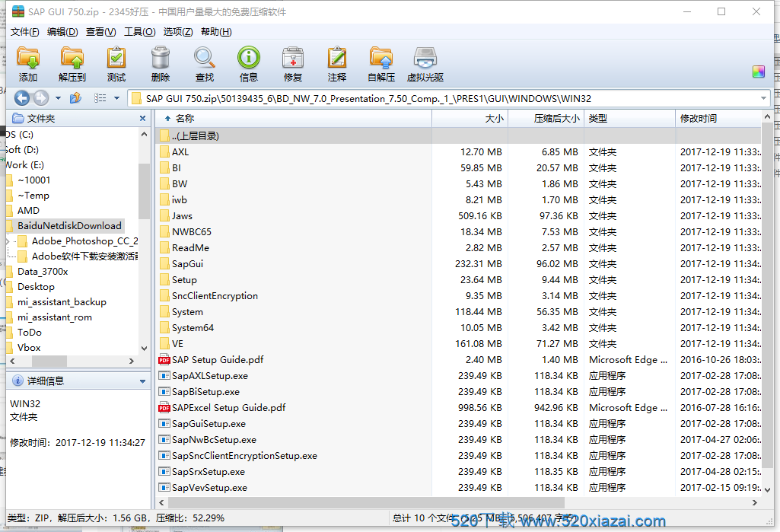Viewport: 780px width, 532px height.
Task: Go back with the blue back arrow
Action: point(22,98)
